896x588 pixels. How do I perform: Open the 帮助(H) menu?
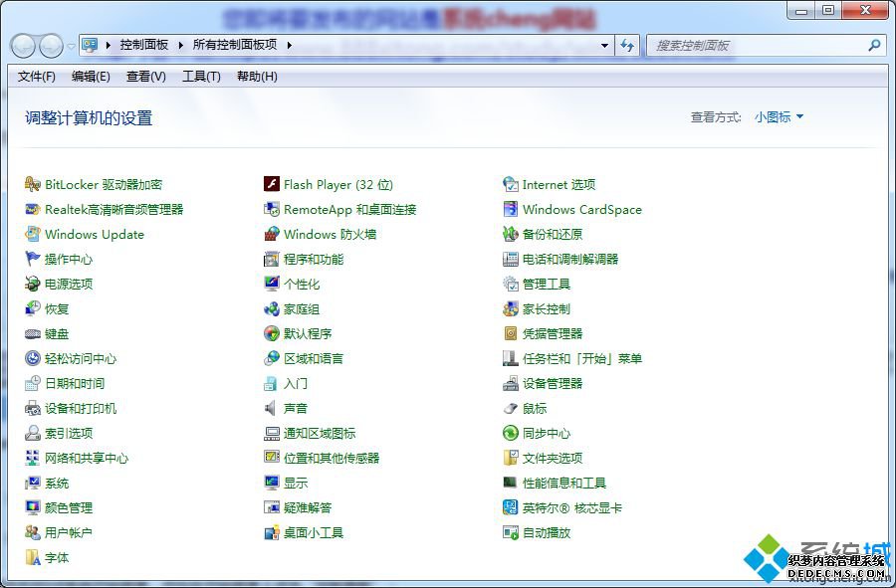click(x=257, y=77)
